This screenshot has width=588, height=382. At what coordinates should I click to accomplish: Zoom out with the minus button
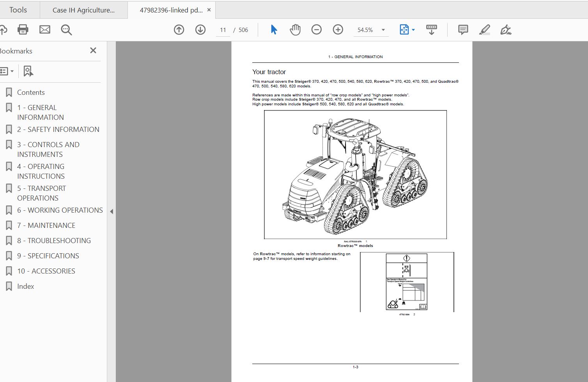coord(317,30)
